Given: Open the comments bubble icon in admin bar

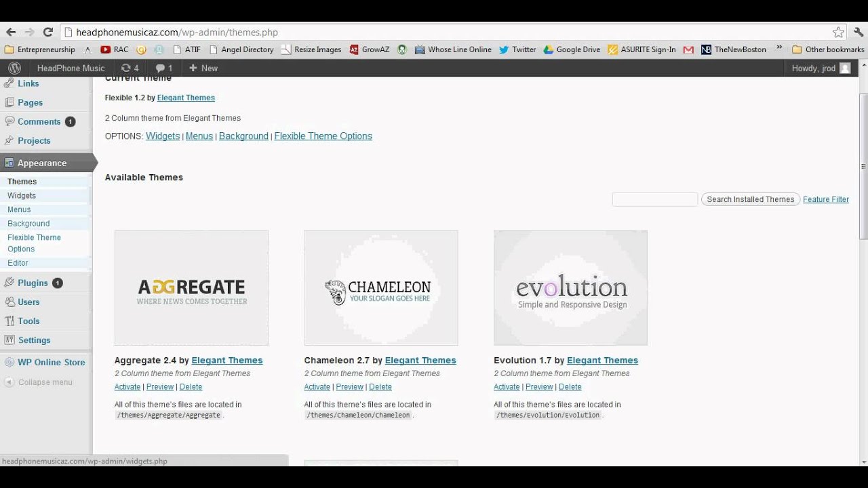Looking at the screenshot, I should coord(163,68).
